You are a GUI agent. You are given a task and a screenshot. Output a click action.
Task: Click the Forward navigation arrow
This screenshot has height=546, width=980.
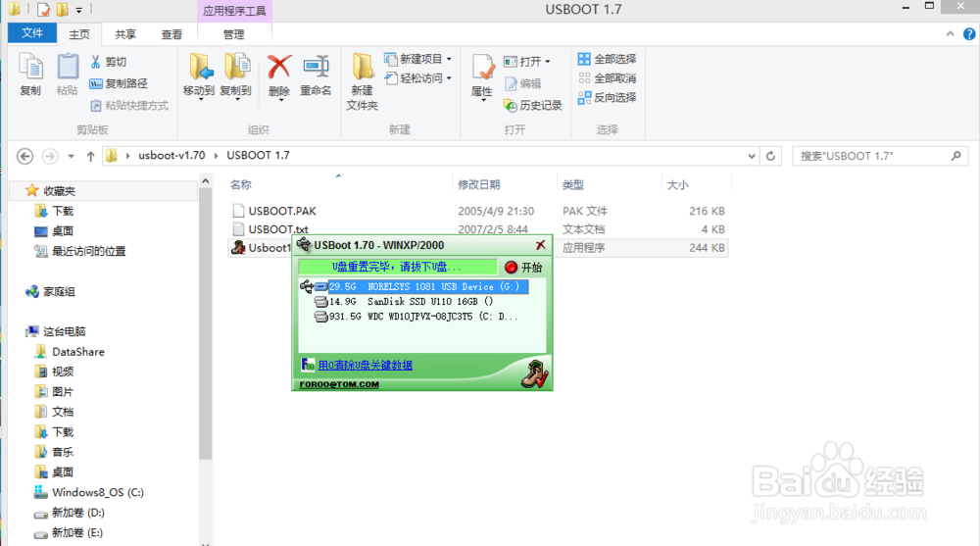tap(50, 156)
